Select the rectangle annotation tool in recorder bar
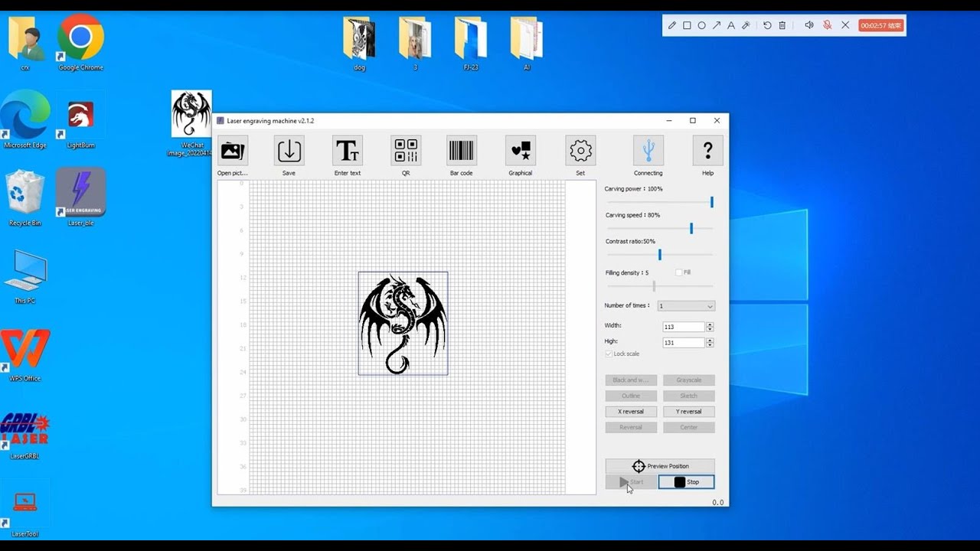 point(687,25)
